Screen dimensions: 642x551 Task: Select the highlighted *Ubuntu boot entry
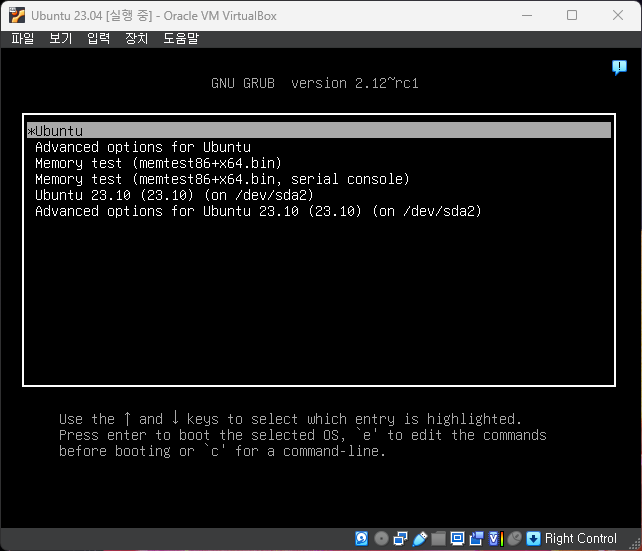319,131
